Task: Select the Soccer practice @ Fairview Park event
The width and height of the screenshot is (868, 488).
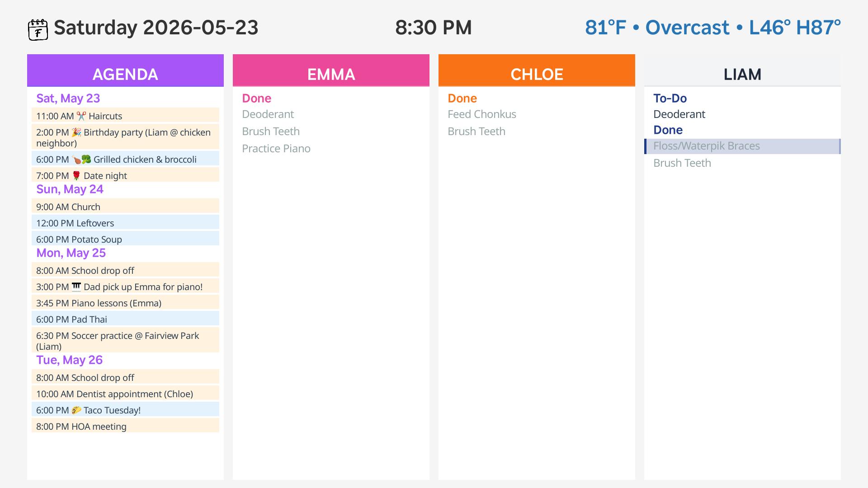Action: (125, 340)
